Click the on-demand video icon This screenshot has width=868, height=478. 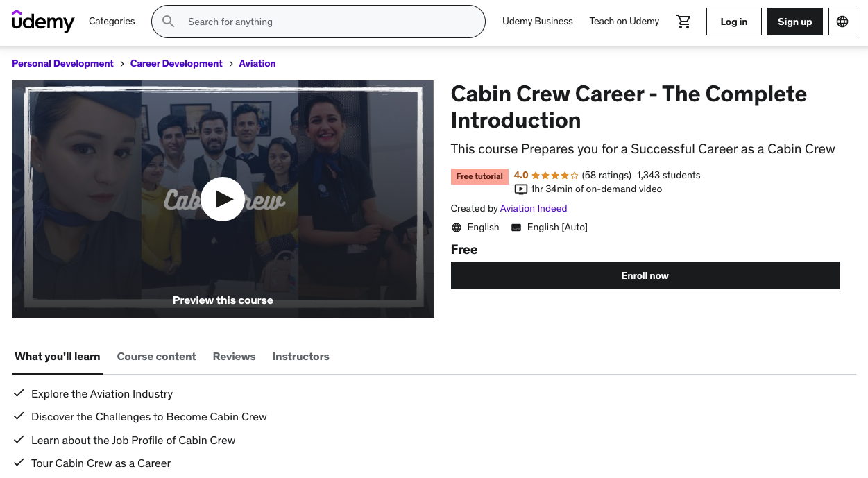click(x=521, y=189)
